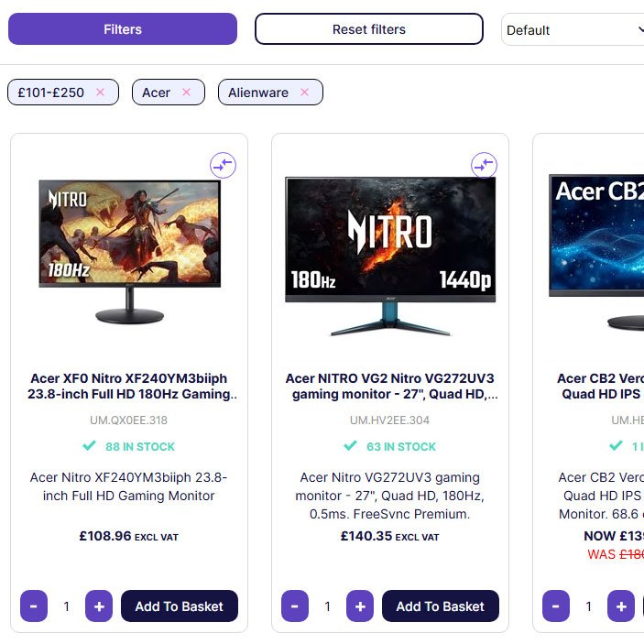This screenshot has width=644, height=644.
Task: Click the Reset filters button
Action: click(x=369, y=28)
